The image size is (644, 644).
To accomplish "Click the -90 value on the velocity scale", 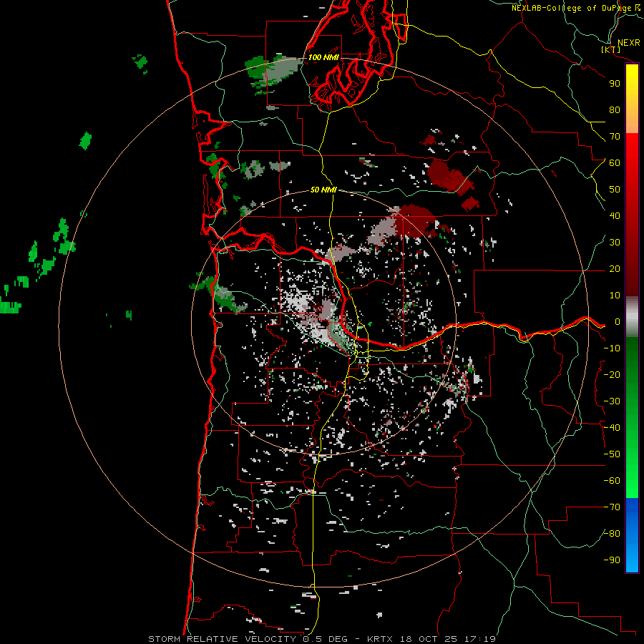I will [612, 560].
